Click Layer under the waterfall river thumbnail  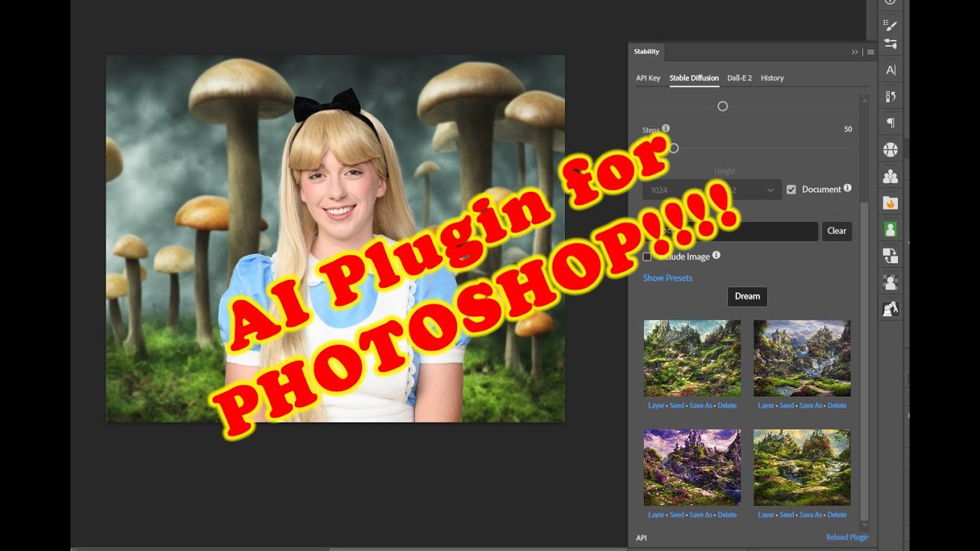coord(766,406)
